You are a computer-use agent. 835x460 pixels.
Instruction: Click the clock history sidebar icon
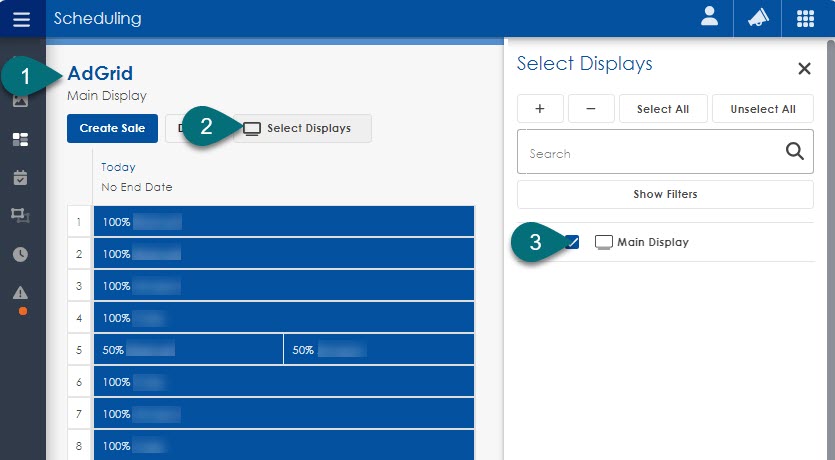20,254
